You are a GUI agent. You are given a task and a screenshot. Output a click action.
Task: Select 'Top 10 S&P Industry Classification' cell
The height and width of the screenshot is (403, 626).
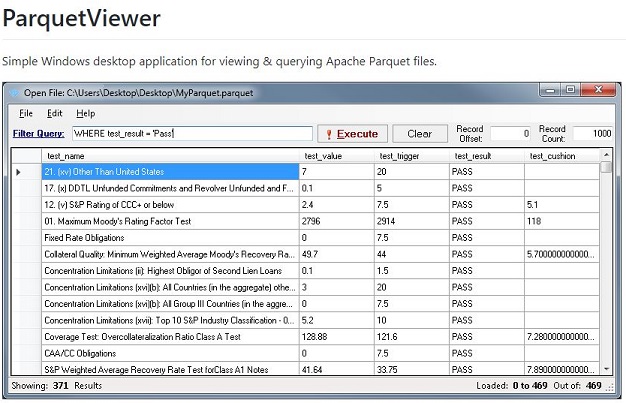[x=170, y=320]
